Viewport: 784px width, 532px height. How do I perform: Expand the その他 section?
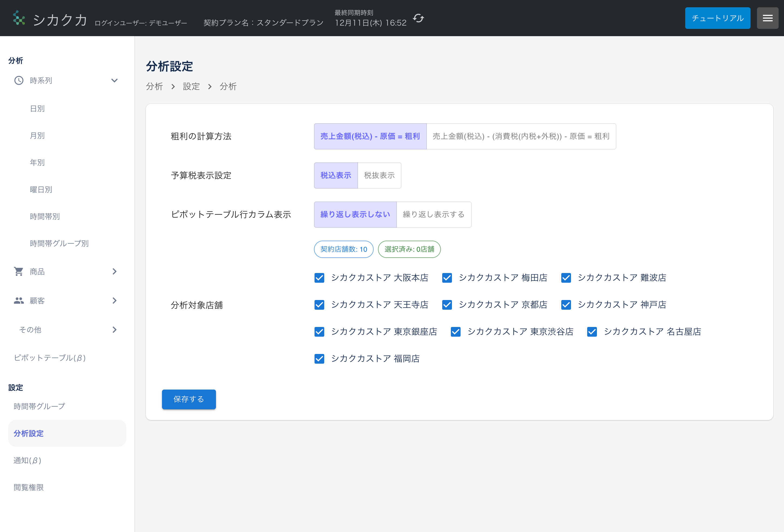114,329
